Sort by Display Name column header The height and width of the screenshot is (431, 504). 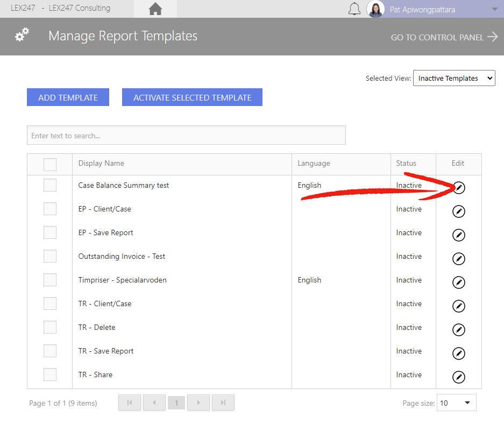coord(101,164)
